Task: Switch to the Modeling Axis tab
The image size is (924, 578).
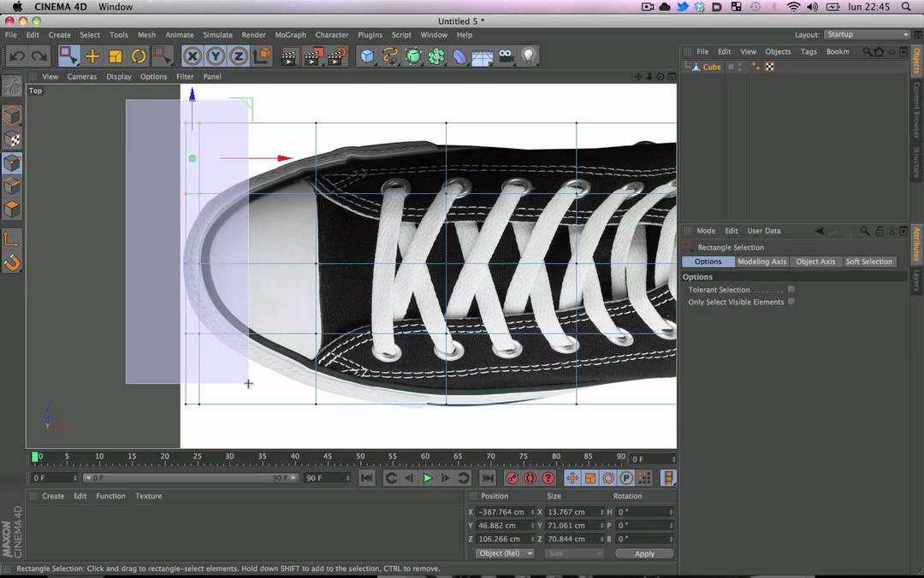Action: (x=762, y=262)
